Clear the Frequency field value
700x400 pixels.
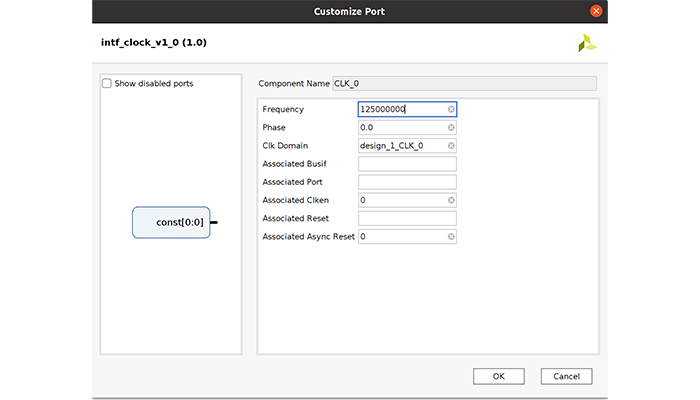[451, 109]
